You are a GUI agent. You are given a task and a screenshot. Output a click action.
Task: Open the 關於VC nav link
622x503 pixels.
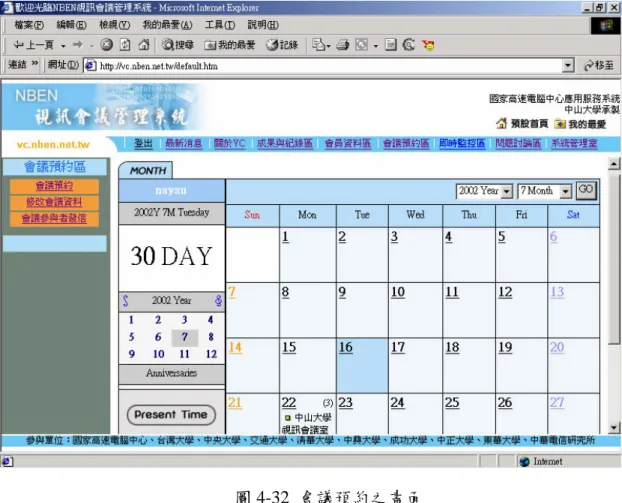pyautogui.click(x=230, y=144)
